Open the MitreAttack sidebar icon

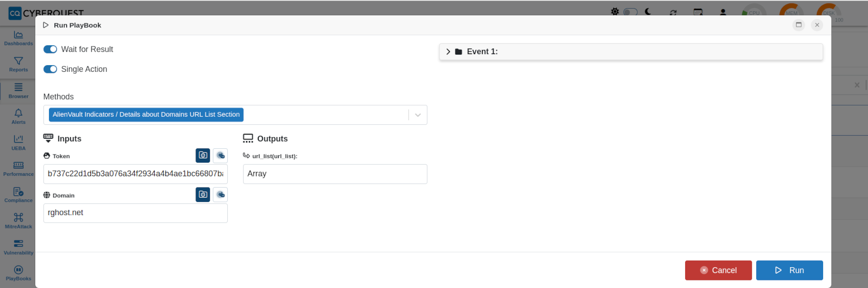[x=18, y=221]
